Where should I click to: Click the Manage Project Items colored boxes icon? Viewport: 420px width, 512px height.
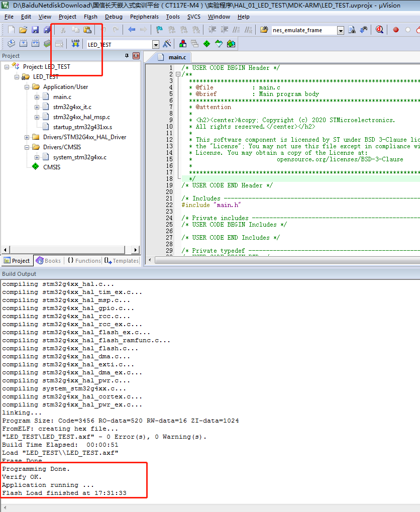182,44
